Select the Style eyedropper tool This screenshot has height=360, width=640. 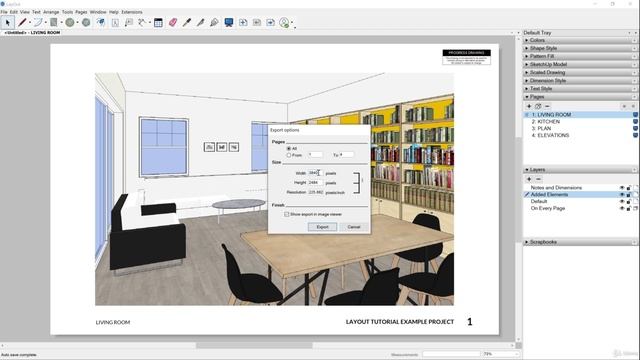click(187, 22)
